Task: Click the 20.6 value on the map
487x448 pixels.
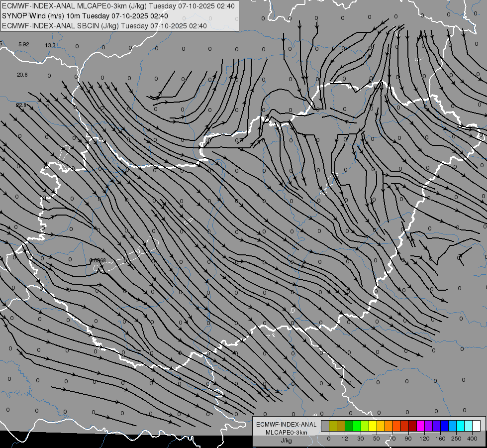Action: [x=22, y=75]
